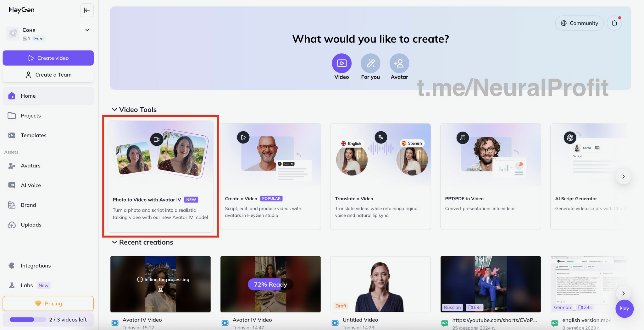
Task: Click the HeyGen logo
Action: (21, 10)
